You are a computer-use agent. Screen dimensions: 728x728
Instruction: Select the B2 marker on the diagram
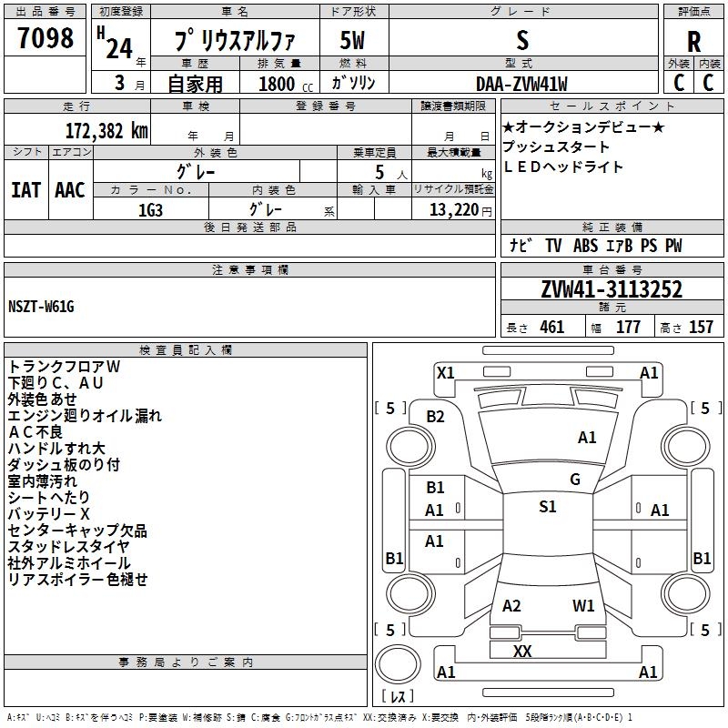click(x=436, y=417)
